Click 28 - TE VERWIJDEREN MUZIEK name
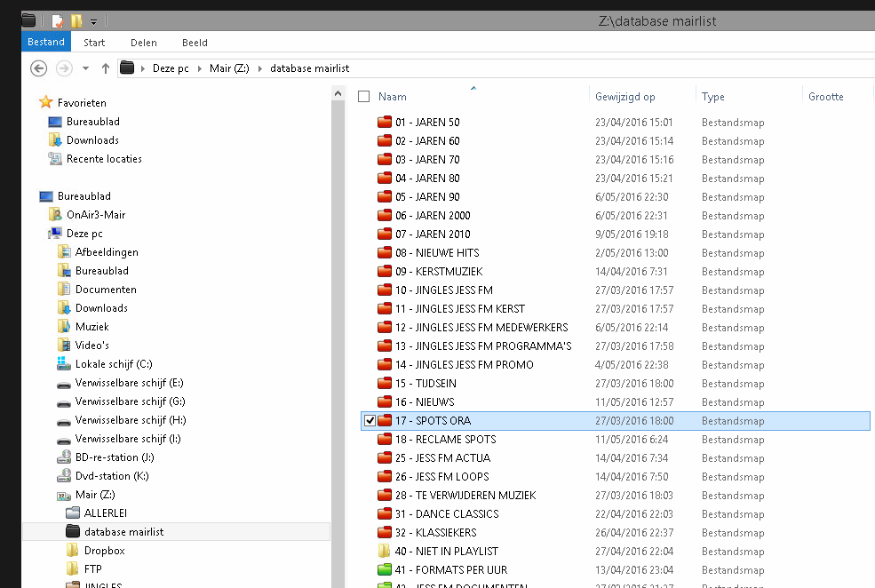 pos(465,496)
